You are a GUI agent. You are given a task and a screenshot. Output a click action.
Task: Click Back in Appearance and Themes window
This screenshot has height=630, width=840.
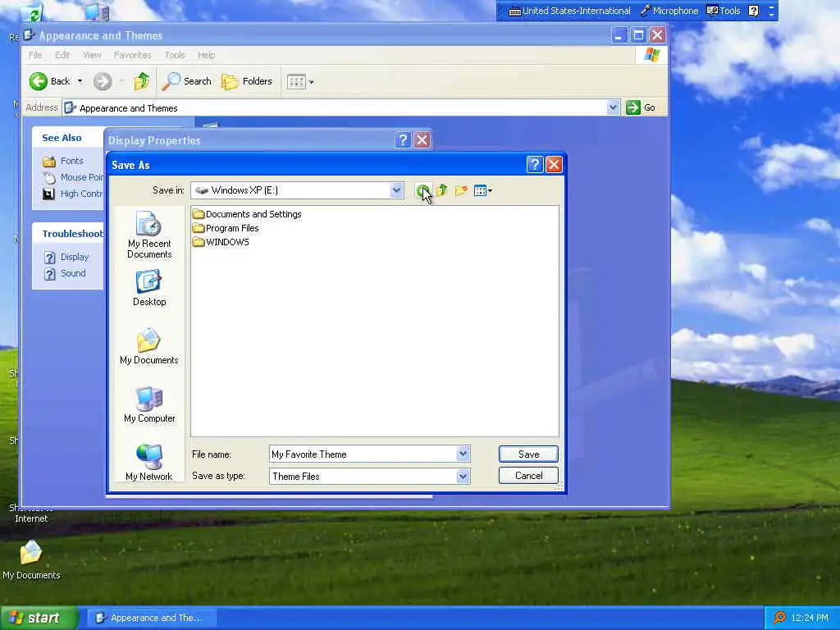tap(49, 81)
